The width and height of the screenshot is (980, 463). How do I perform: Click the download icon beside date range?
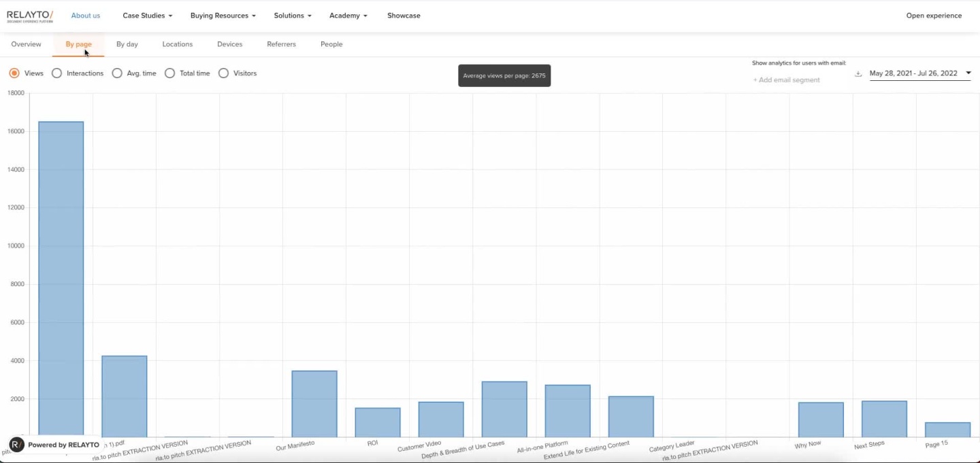click(858, 73)
